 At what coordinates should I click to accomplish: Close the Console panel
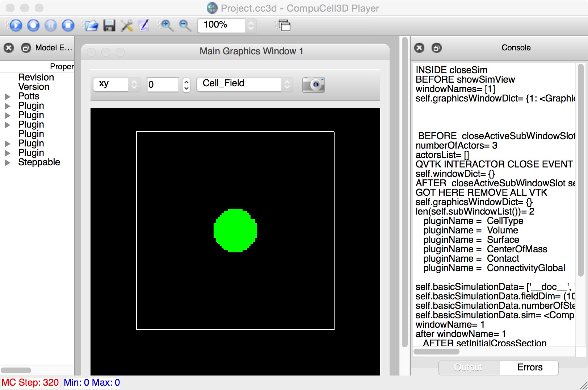coord(419,48)
